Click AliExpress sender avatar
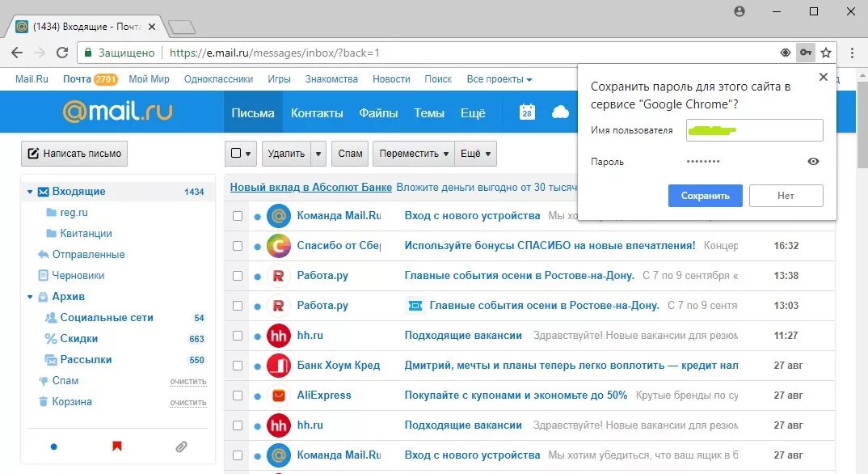This screenshot has width=868, height=474. 279,396
